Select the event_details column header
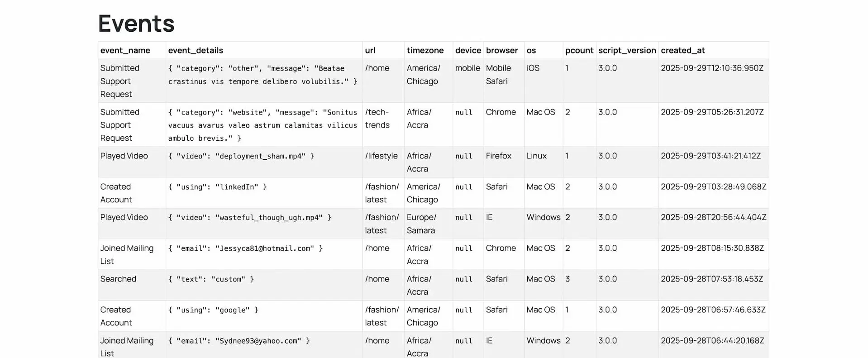The image size is (868, 358). [x=196, y=50]
